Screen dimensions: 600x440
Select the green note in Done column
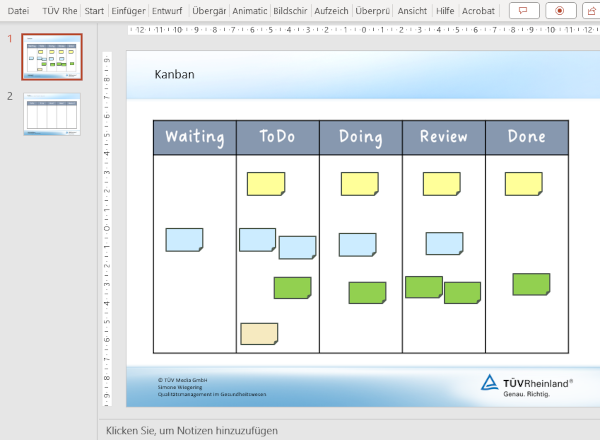pos(531,284)
